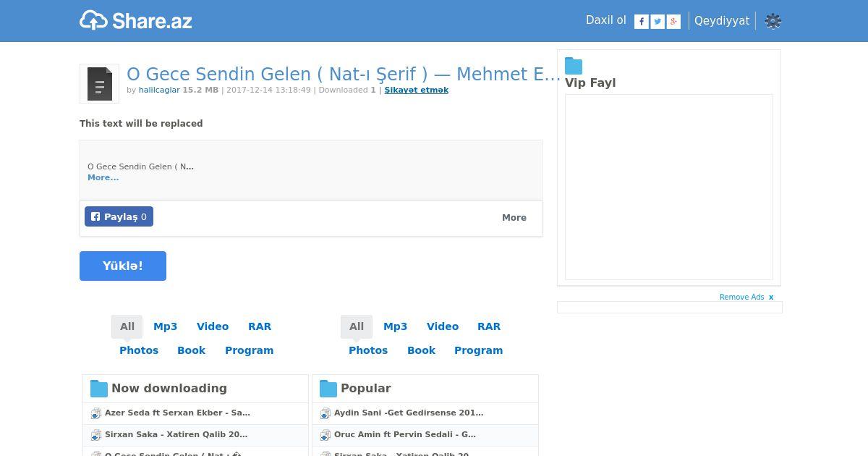
Task: Open Aydin Sani -Get Gedirsense track
Action: click(409, 413)
